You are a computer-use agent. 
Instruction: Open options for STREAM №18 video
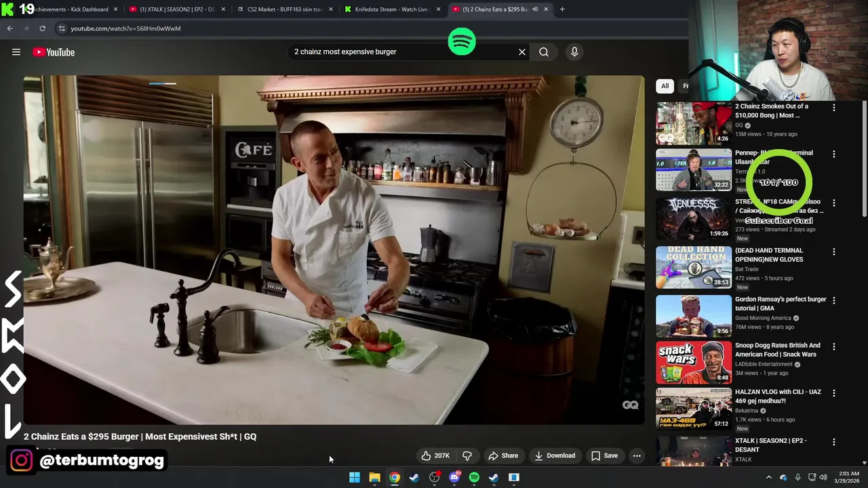[834, 203]
